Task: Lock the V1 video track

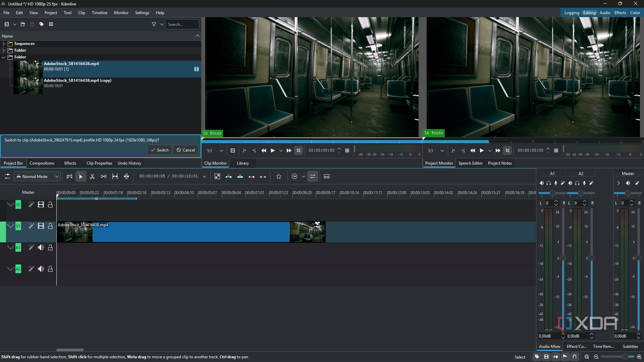Action: point(50,226)
